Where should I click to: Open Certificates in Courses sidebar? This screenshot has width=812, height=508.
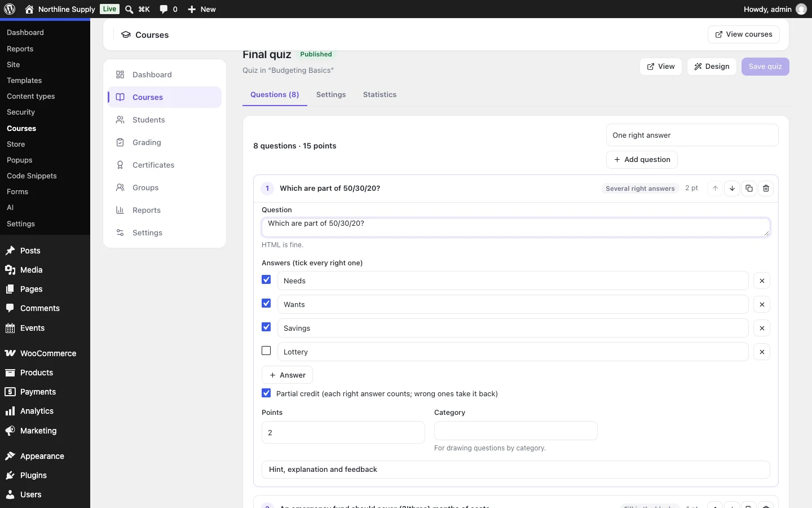click(x=165, y=165)
